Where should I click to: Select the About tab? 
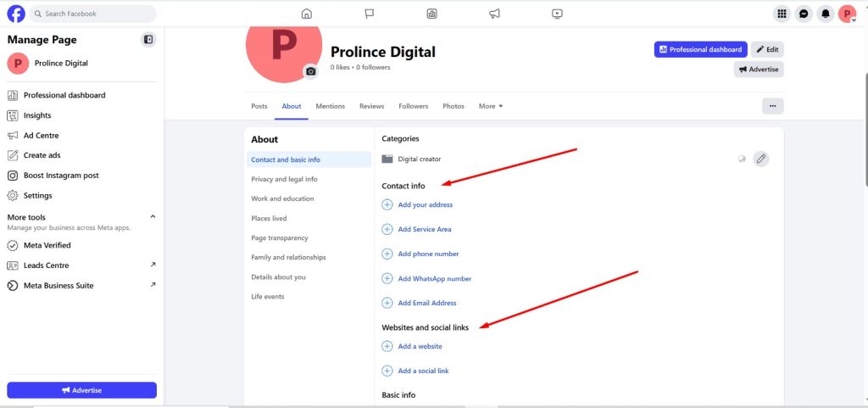(292, 106)
